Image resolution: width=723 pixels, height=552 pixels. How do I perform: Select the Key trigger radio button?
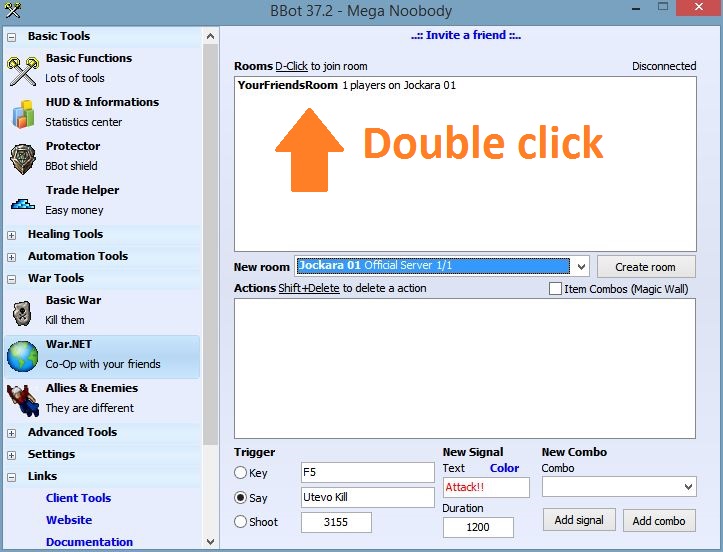[241, 473]
